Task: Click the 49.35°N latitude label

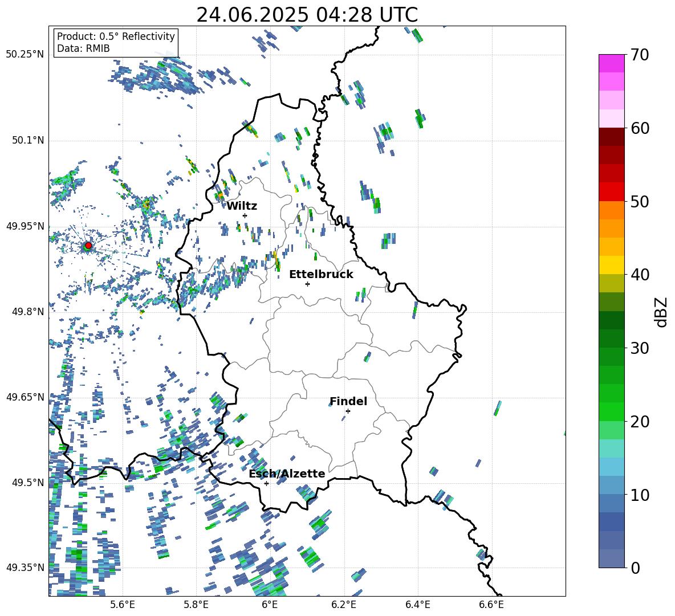Action: tap(25, 568)
